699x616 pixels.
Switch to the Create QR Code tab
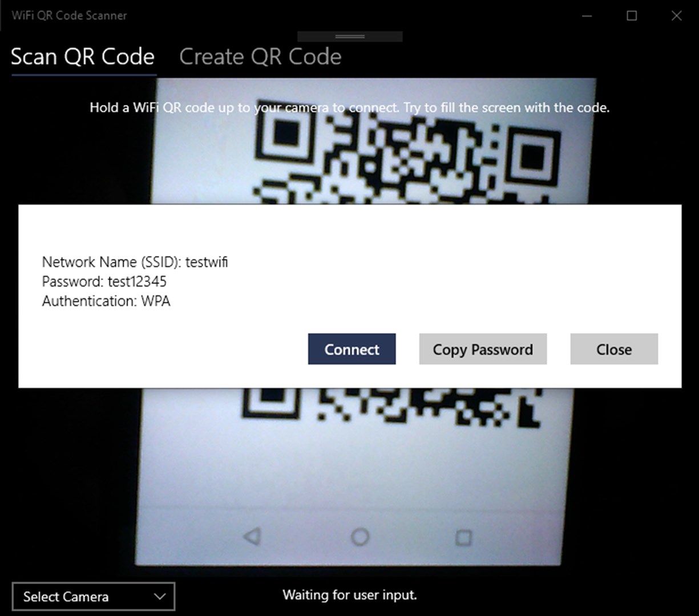[x=260, y=56]
